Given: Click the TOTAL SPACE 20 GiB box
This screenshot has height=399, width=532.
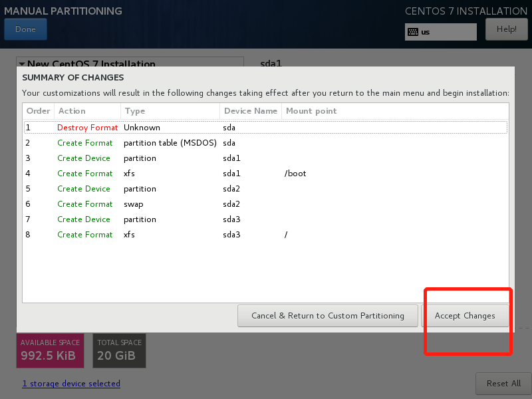Looking at the screenshot, I should (x=120, y=351).
